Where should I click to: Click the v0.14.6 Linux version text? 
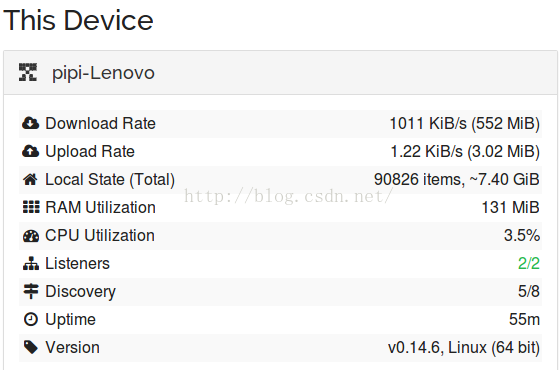click(x=464, y=348)
